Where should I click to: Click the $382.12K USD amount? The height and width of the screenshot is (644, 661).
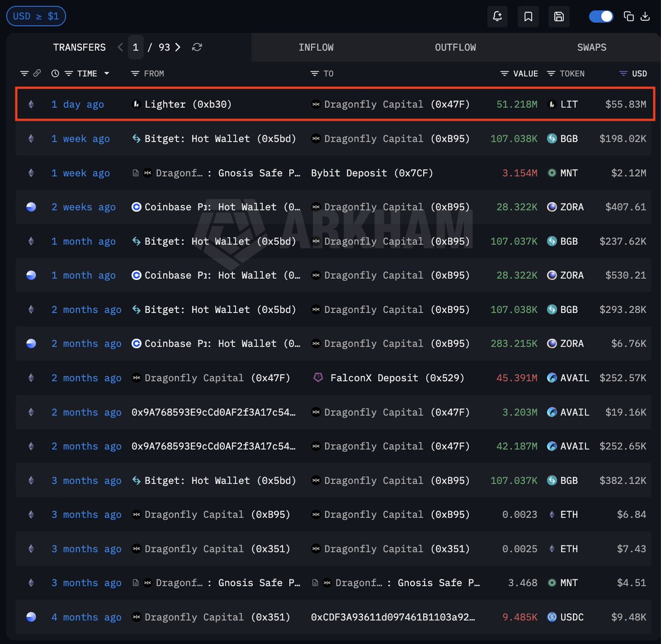coord(623,480)
